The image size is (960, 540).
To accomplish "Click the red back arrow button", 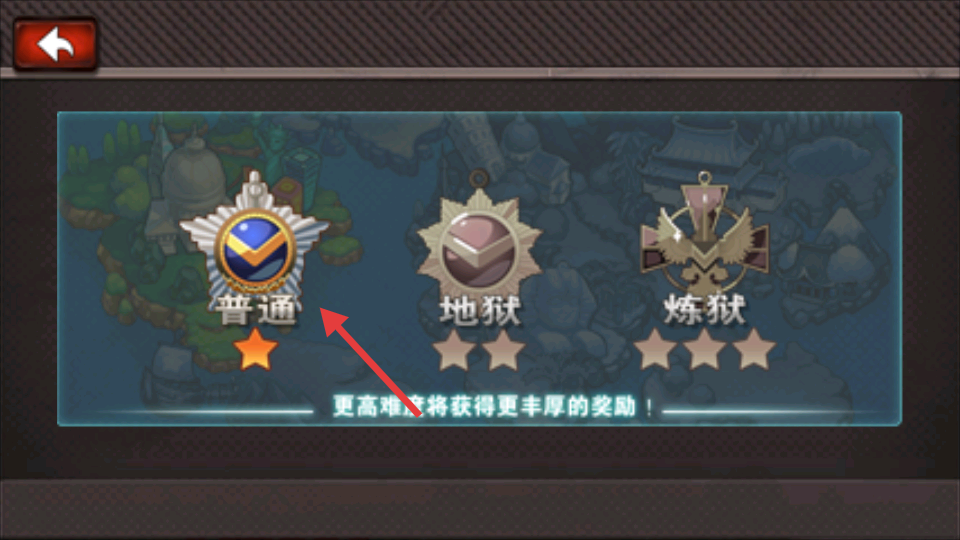I will 55,44.
